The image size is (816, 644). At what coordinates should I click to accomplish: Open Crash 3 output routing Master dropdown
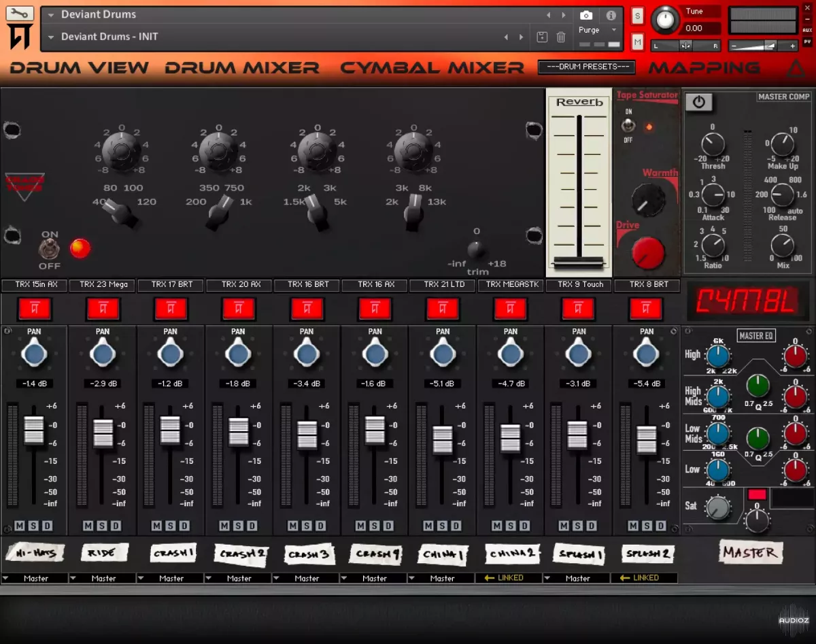click(306, 579)
